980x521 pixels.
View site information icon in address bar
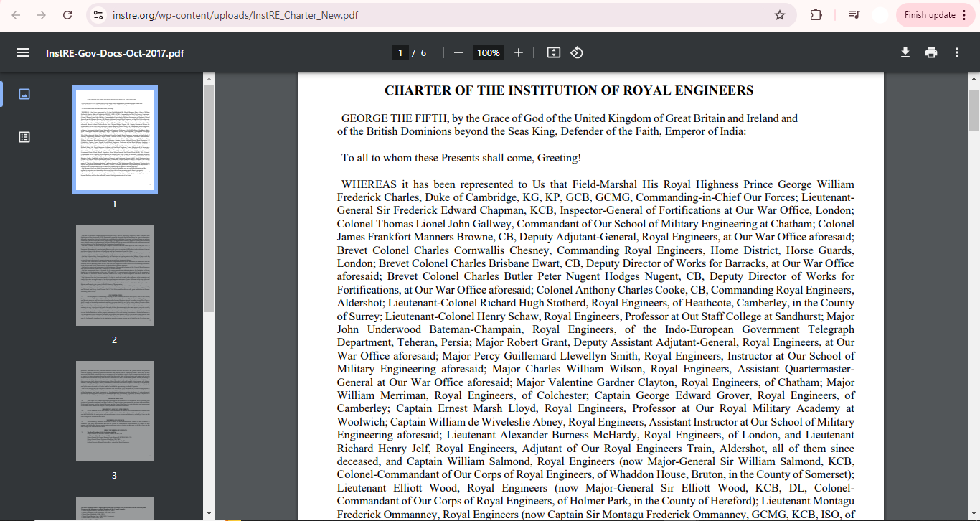(x=99, y=15)
